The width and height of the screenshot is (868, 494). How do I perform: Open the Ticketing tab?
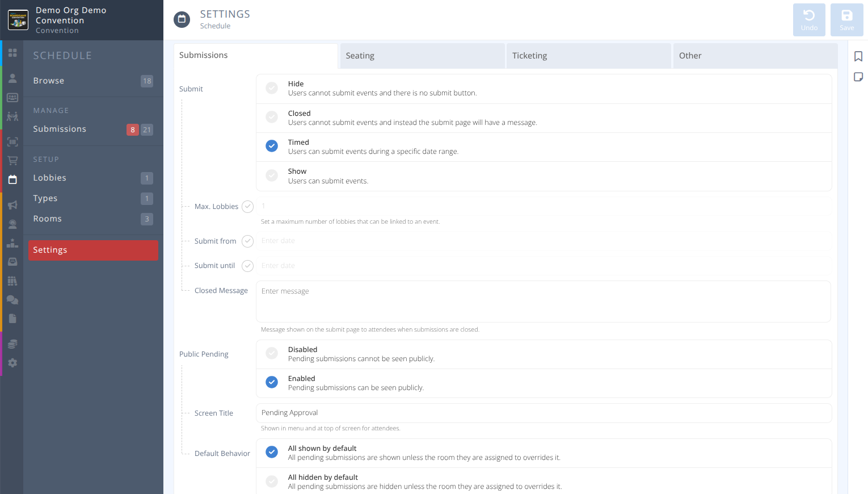pos(588,56)
